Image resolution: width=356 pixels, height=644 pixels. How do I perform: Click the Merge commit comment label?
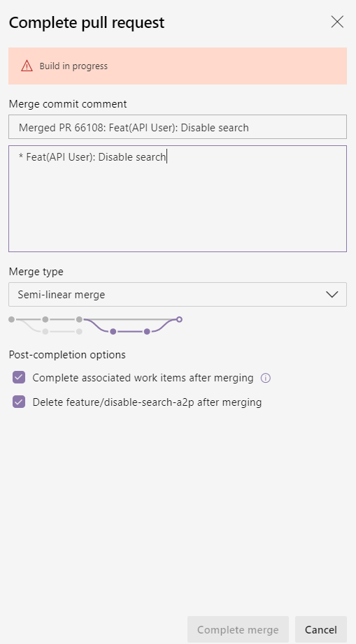(x=68, y=104)
